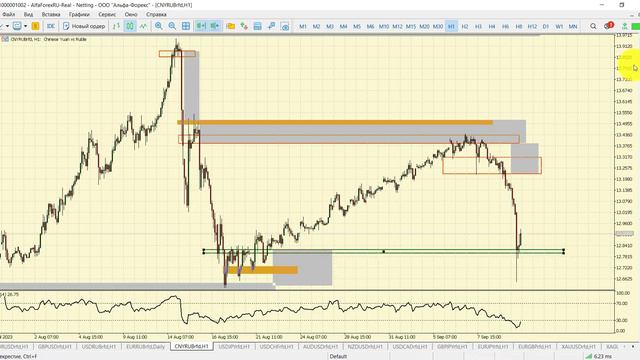640x360 pixels.
Task: Select M5 timeframe
Action: click(357, 26)
